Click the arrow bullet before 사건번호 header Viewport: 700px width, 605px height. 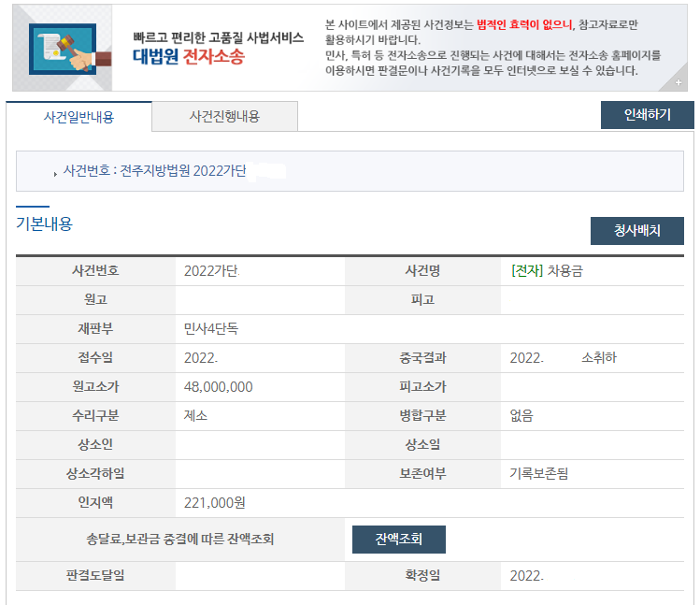(55, 173)
